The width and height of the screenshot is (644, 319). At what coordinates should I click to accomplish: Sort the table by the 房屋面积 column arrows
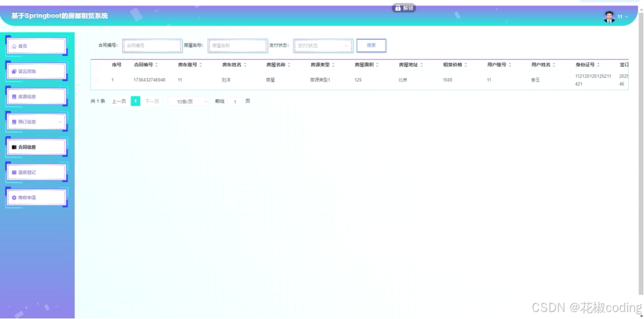point(377,65)
